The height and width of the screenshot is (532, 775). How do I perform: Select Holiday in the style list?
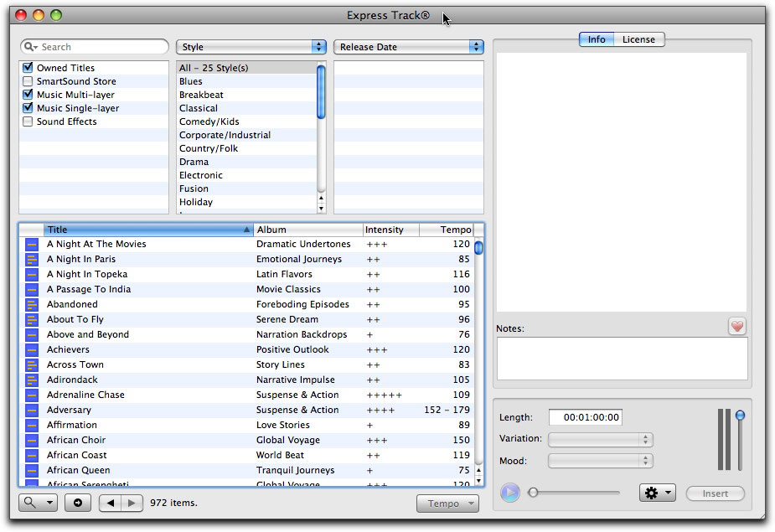tap(246, 202)
